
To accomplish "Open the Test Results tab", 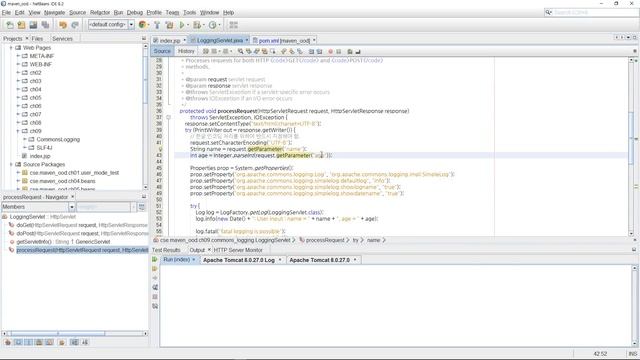I will tap(166, 250).
